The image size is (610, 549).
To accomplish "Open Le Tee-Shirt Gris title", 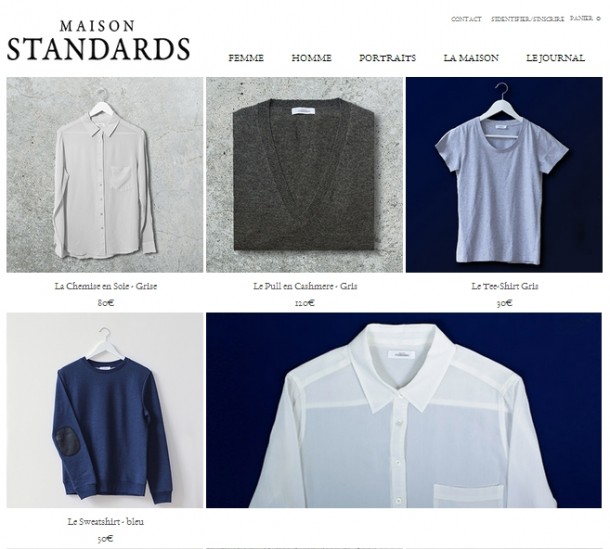I will [505, 286].
